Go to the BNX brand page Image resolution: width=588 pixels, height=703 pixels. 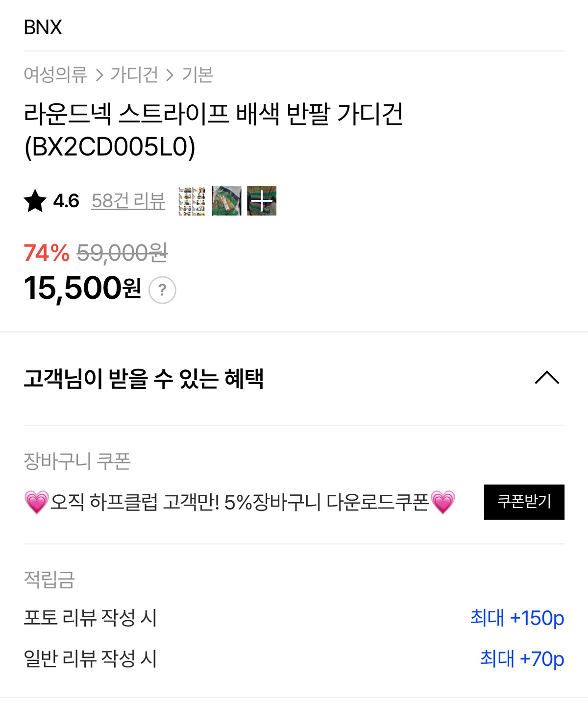(x=43, y=27)
